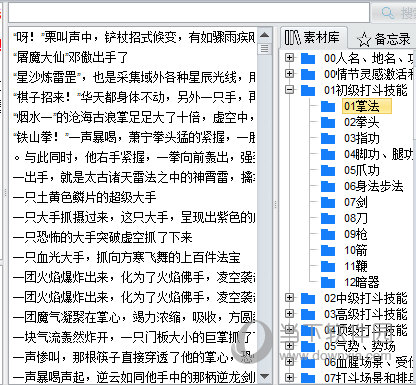The image size is (416, 385).
Task: Select the 06身法步法 folder icon
Action: click(x=328, y=186)
